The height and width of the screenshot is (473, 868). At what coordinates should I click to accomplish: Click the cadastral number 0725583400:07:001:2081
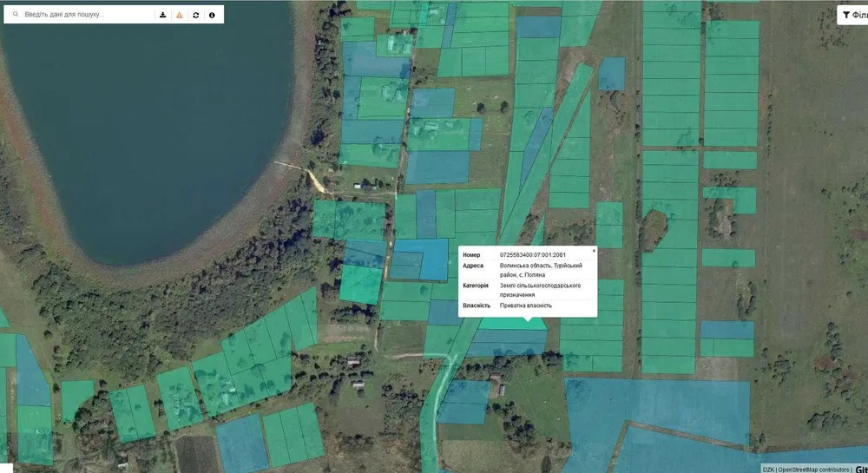click(x=533, y=255)
